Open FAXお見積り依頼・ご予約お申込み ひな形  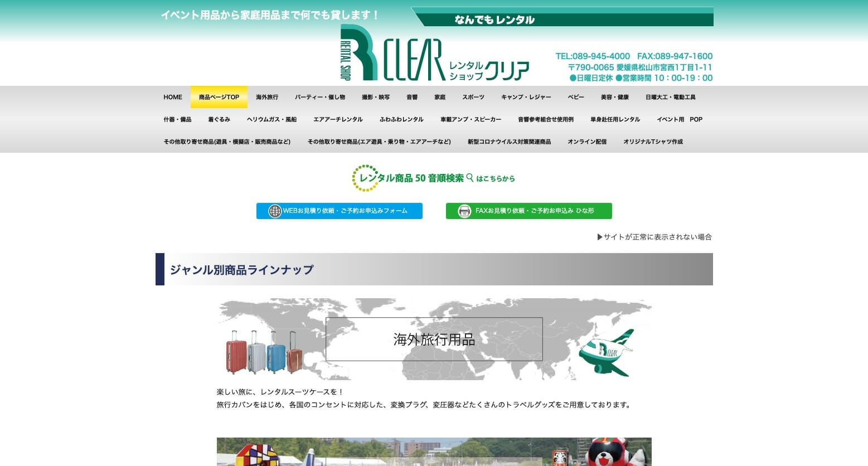(x=529, y=211)
